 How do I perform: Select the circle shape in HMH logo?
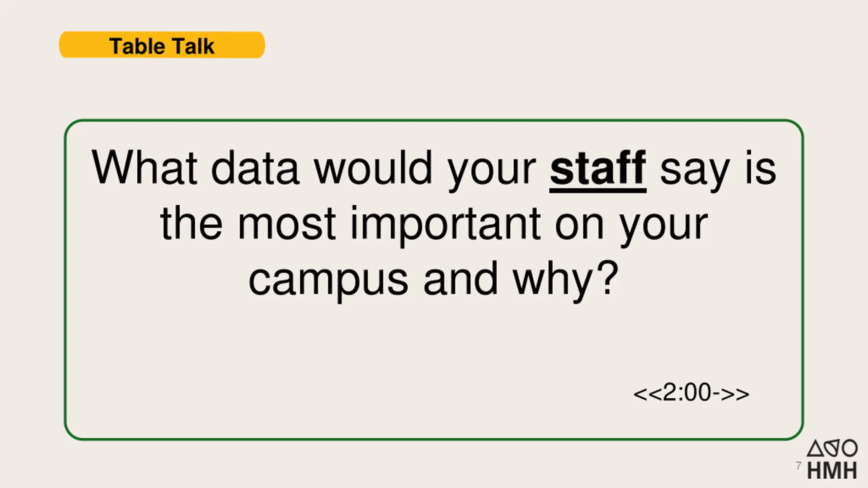pyautogui.click(x=850, y=448)
